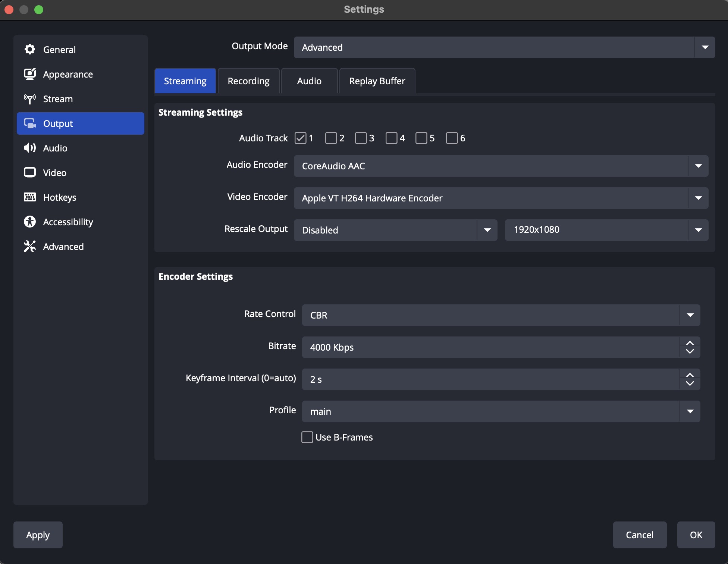
Task: Open Advanced via tools icon
Action: pos(30,247)
